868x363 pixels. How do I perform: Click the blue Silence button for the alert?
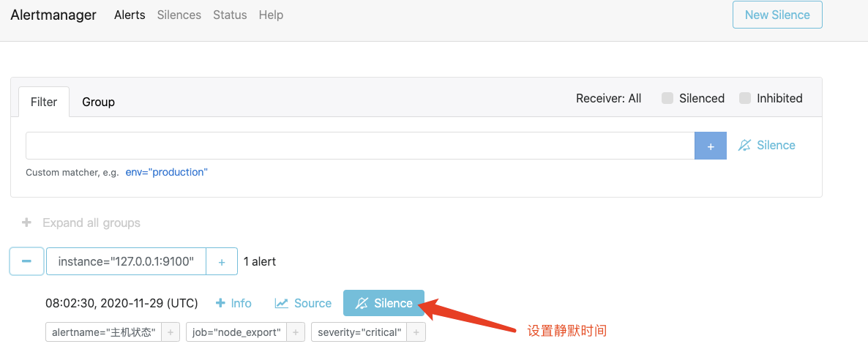pos(384,303)
